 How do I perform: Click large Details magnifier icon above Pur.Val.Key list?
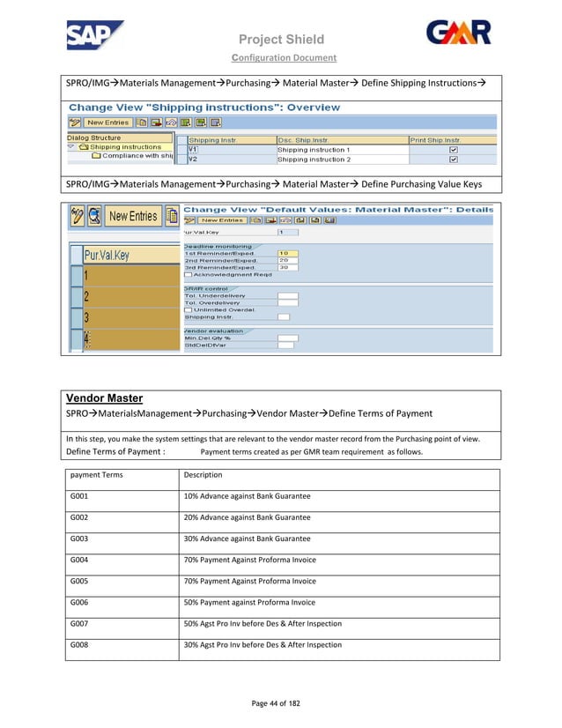pyautogui.click(x=94, y=216)
